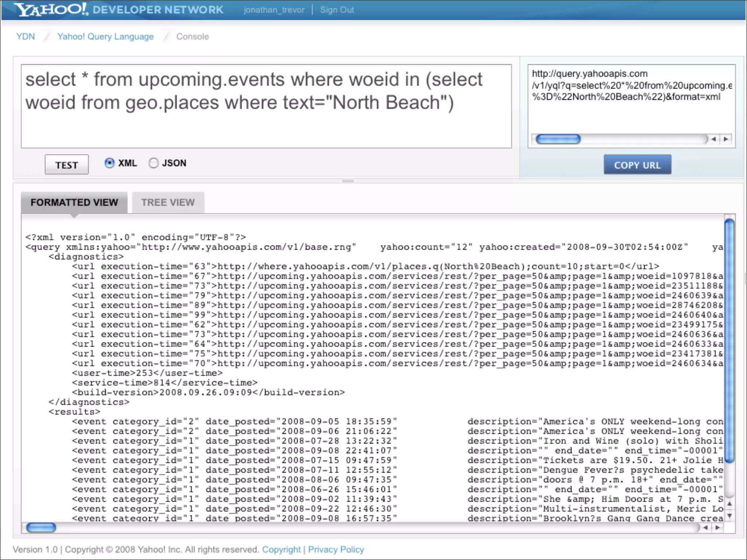The image size is (747, 560).
Task: Click the Sign Out link
Action: click(337, 10)
